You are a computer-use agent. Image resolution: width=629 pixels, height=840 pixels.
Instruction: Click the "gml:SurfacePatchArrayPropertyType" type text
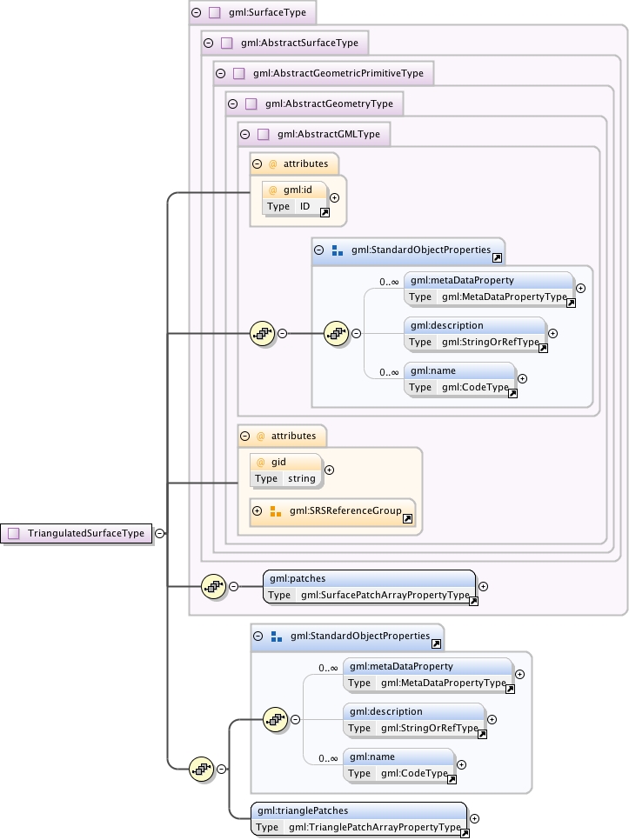[x=385, y=595]
